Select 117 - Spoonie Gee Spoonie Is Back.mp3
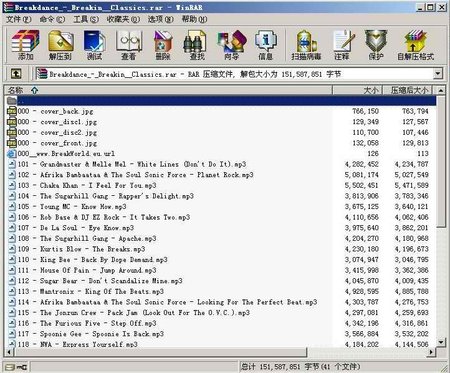 pyautogui.click(x=91, y=334)
